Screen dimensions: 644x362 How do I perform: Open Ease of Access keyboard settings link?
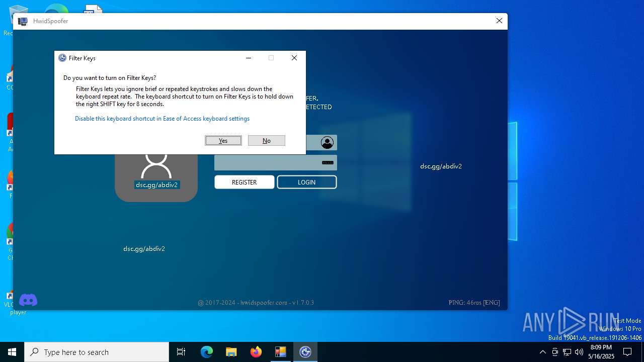pyautogui.click(x=162, y=119)
